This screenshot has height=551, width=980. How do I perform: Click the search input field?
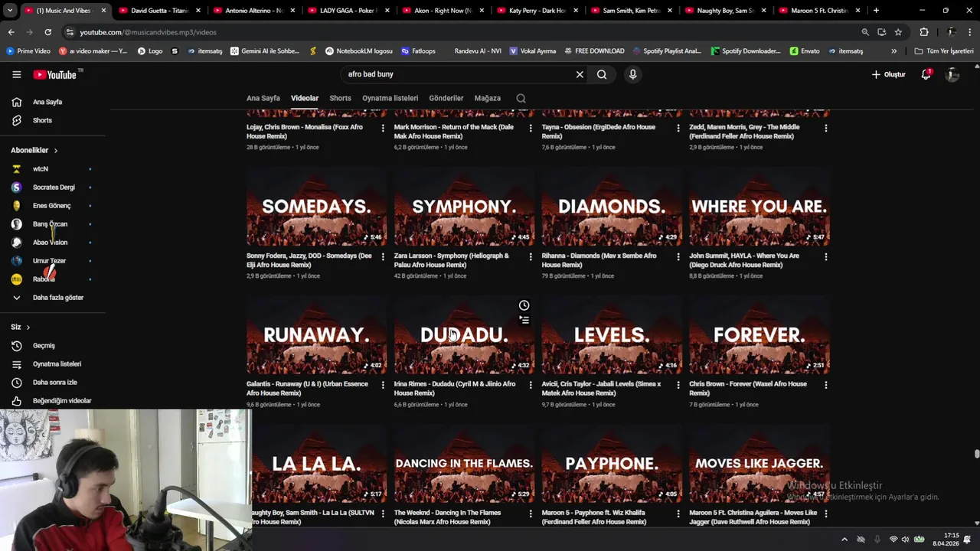point(458,74)
